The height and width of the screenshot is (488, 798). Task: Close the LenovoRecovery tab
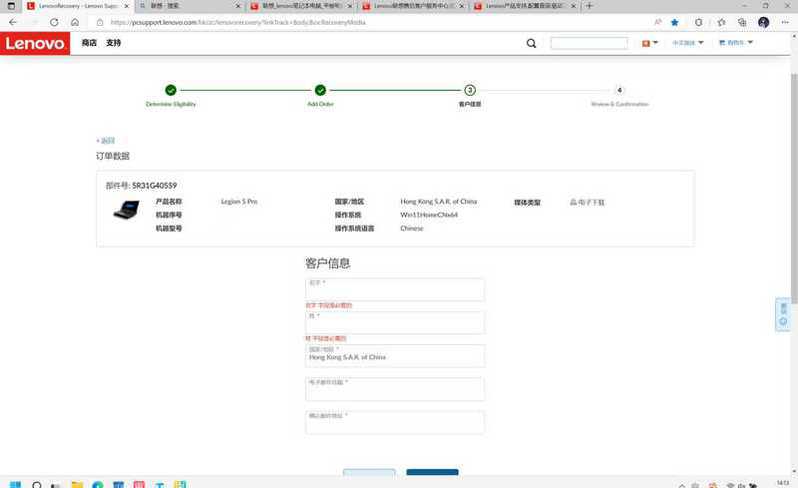pyautogui.click(x=126, y=6)
